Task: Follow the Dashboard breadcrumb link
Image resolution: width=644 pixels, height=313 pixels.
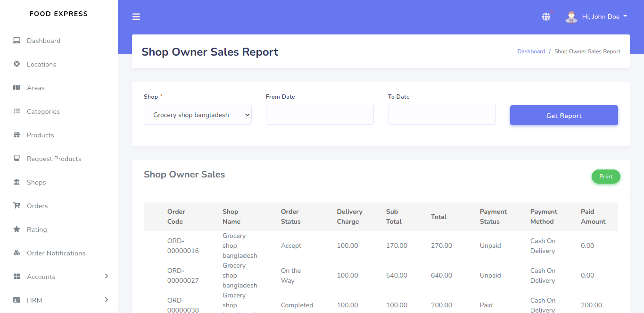Action: (x=531, y=51)
